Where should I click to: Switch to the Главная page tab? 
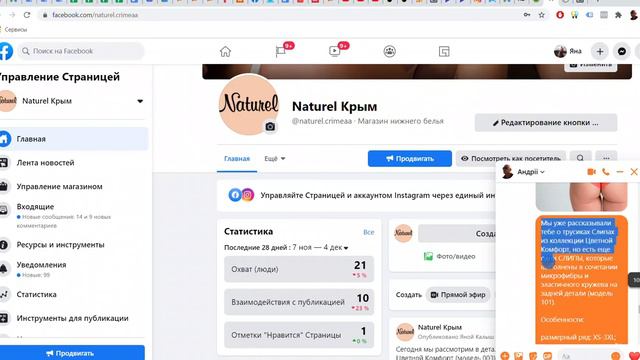click(237, 159)
